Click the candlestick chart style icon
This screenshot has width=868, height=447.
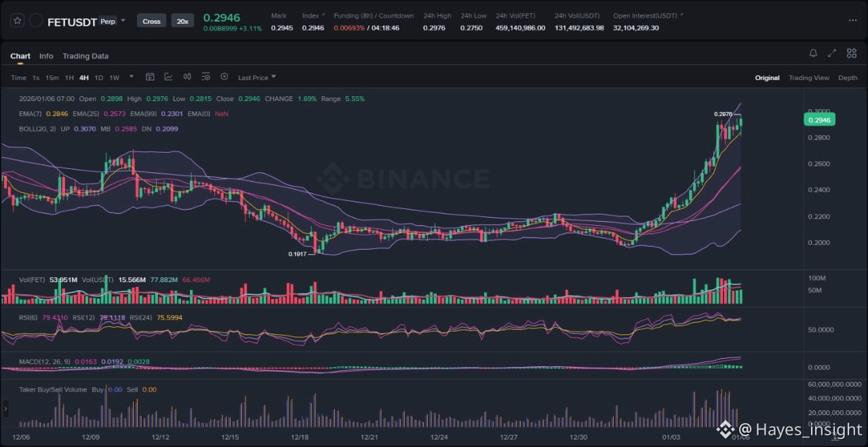point(187,77)
